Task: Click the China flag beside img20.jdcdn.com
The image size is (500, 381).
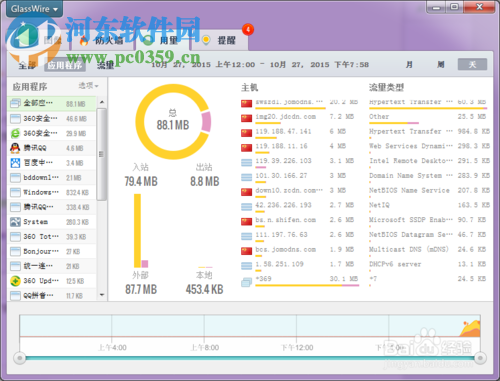Action: point(246,118)
